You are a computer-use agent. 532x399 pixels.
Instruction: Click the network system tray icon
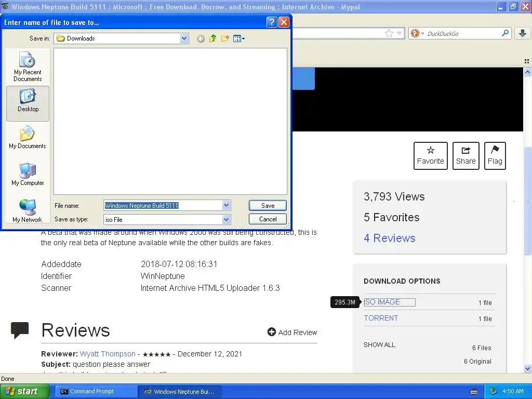click(494, 391)
